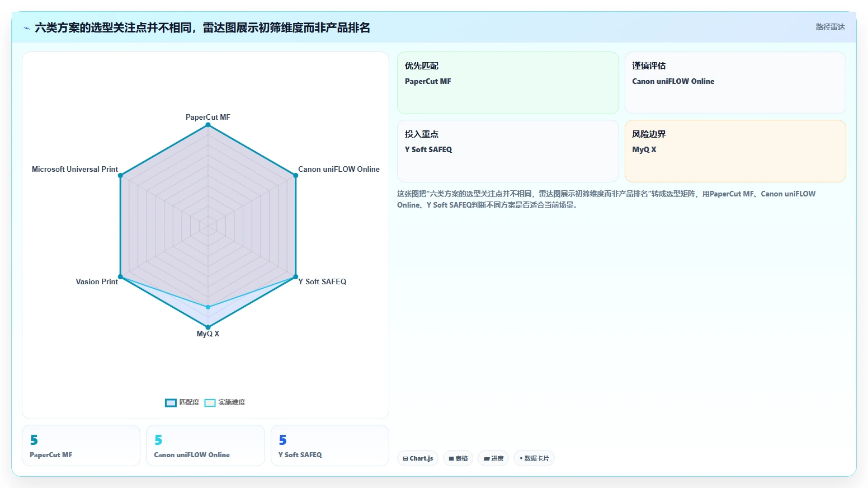
Task: Click the Y Soft SAFEQ score card
Action: tap(330, 445)
